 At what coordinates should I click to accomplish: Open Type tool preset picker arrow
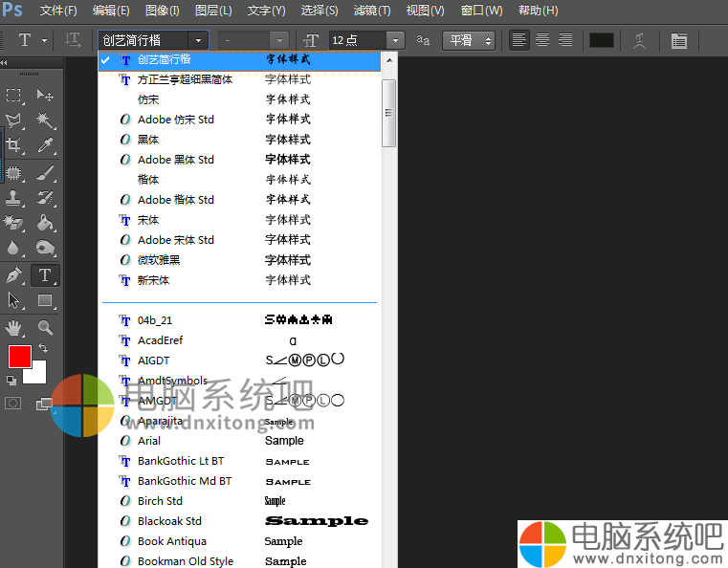pyautogui.click(x=44, y=40)
